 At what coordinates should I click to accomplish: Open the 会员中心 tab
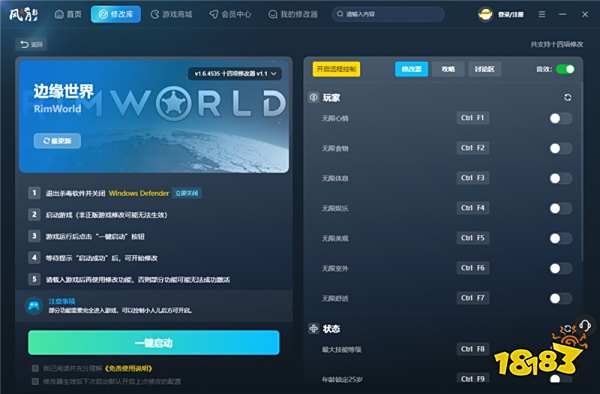230,14
